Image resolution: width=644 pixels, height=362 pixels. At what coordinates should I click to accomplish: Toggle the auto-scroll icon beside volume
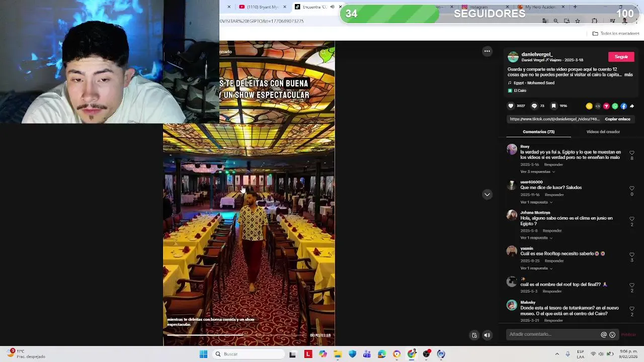pyautogui.click(x=474, y=335)
